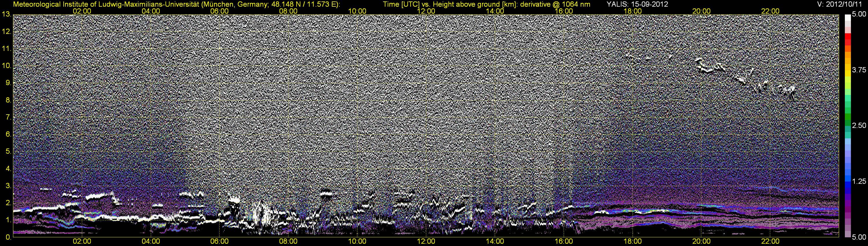Click the 6 km height axis label
The width and height of the screenshot is (868, 246).
pyautogui.click(x=8, y=135)
